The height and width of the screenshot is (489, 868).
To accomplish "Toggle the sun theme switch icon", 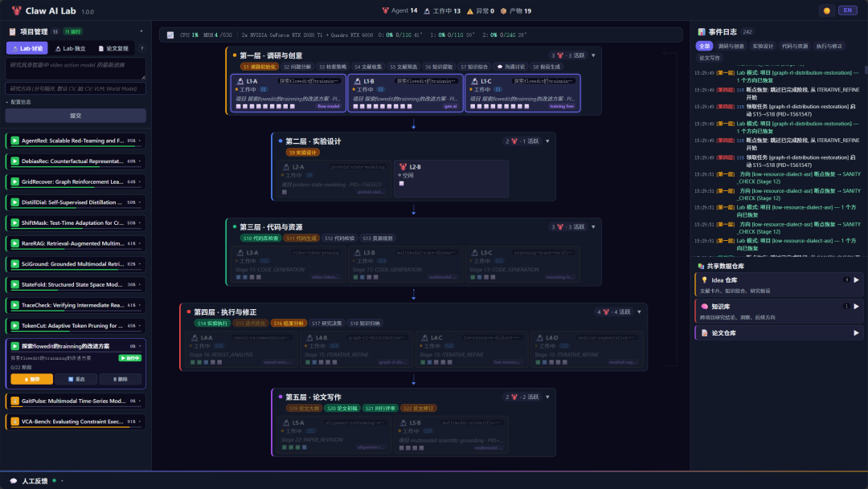I will coord(825,10).
